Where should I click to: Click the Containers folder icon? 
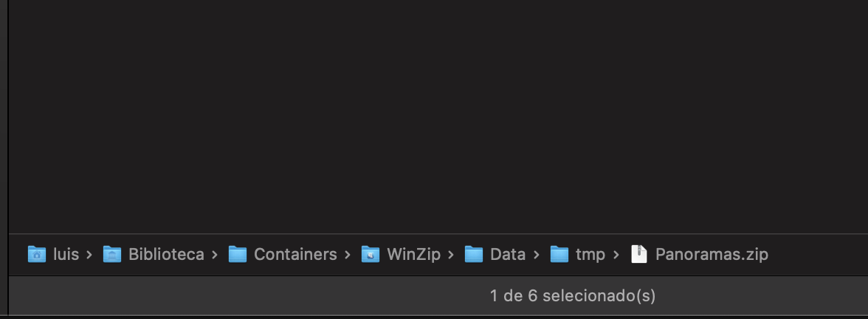coord(237,255)
